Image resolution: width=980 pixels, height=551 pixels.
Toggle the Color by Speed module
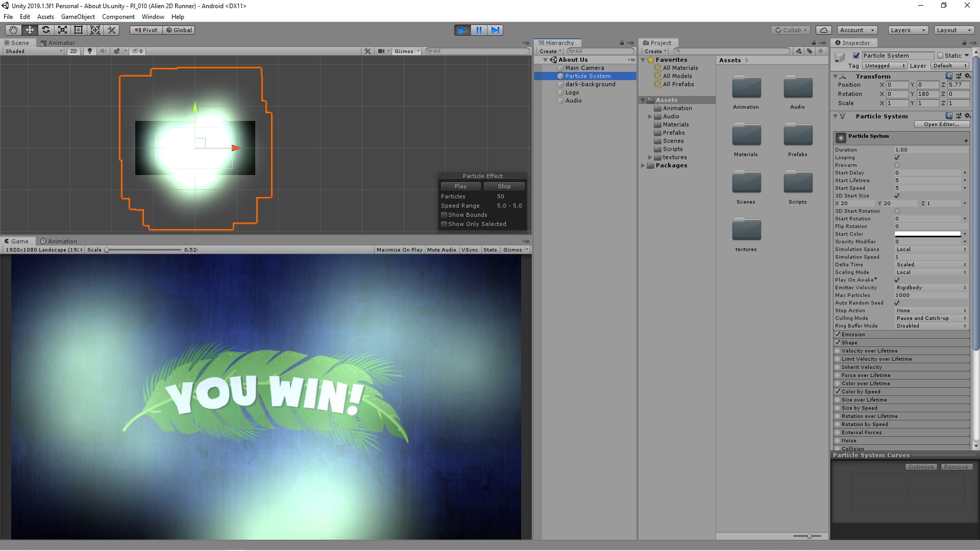click(x=838, y=392)
